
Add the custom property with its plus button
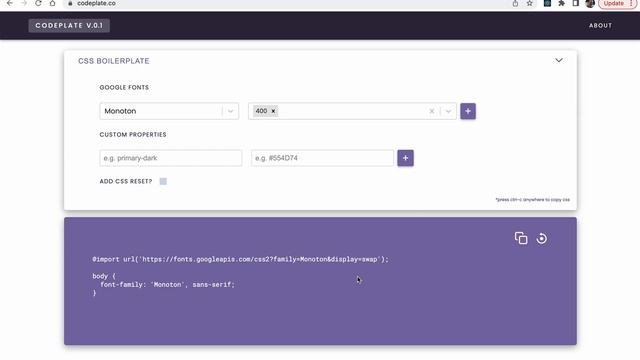click(x=405, y=158)
